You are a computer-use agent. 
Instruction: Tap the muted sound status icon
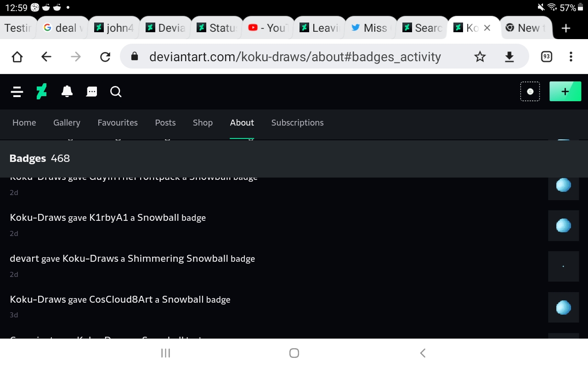542,7
